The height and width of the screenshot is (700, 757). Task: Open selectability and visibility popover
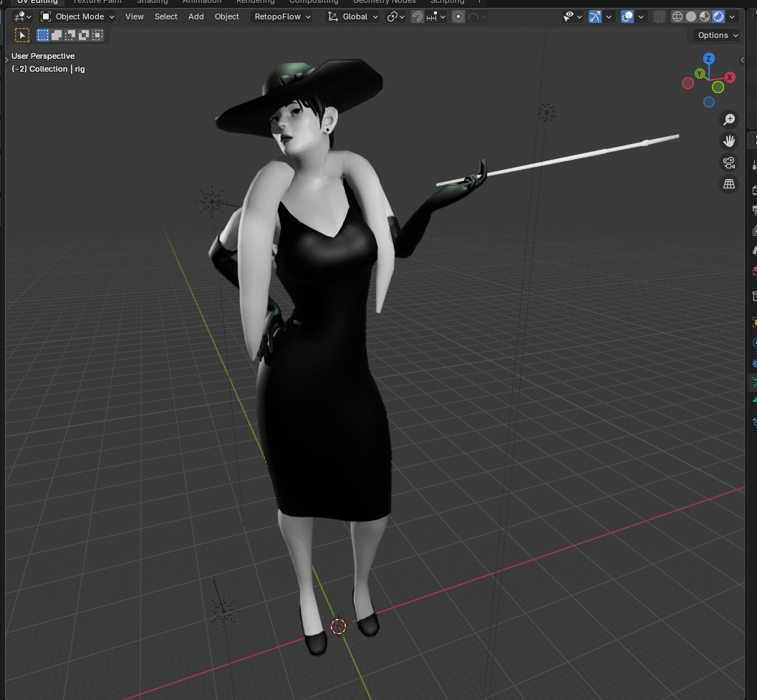572,17
